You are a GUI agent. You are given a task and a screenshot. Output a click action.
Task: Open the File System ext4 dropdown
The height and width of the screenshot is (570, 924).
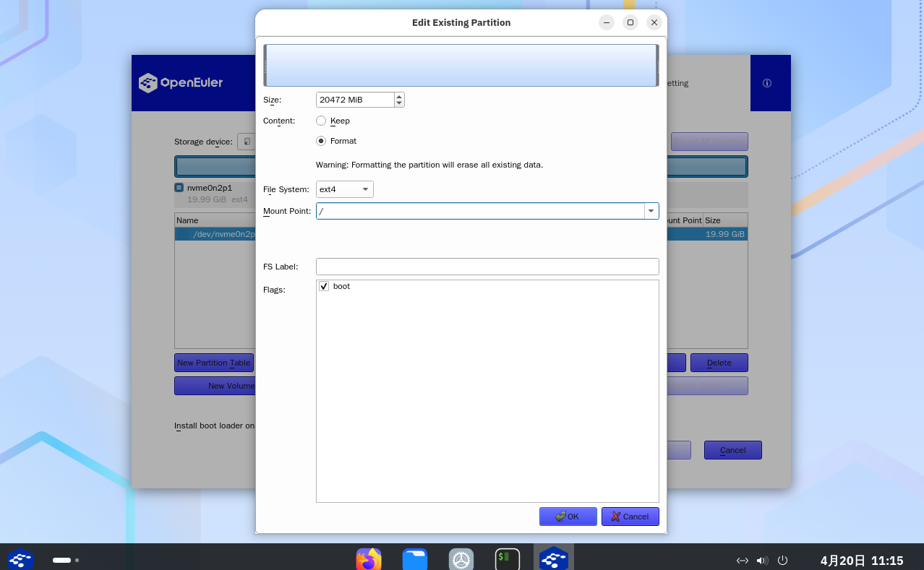pos(345,189)
